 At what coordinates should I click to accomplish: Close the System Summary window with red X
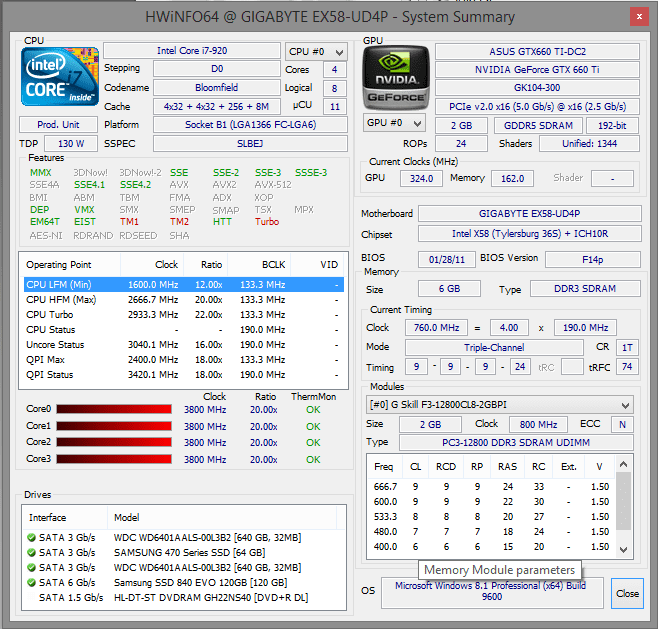point(639,17)
